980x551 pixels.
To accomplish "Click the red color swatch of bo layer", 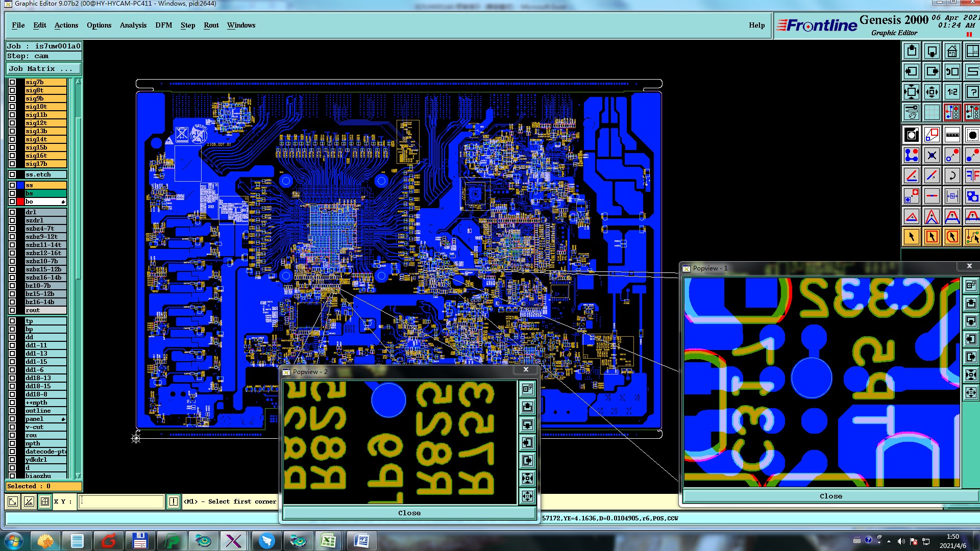I will tap(20, 202).
